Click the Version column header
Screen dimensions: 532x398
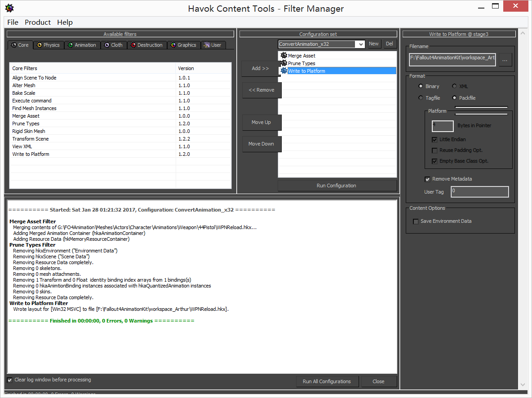204,68
